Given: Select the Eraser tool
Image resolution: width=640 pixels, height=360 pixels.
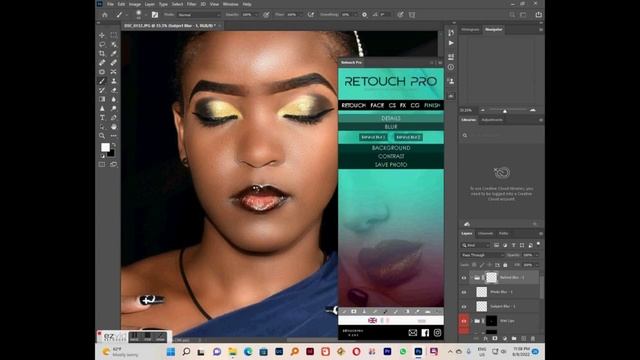Looking at the screenshot, I should click(x=113, y=90).
